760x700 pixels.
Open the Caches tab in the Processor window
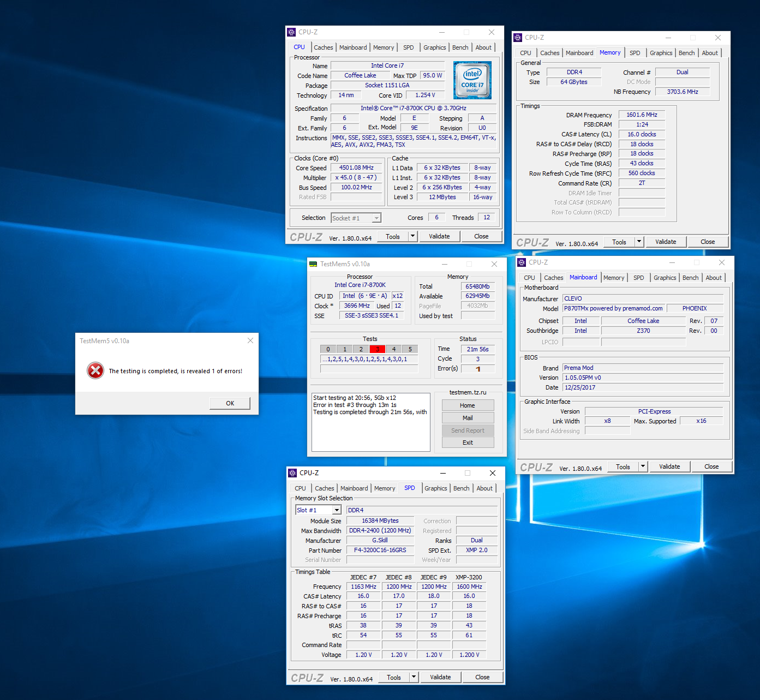pos(323,47)
